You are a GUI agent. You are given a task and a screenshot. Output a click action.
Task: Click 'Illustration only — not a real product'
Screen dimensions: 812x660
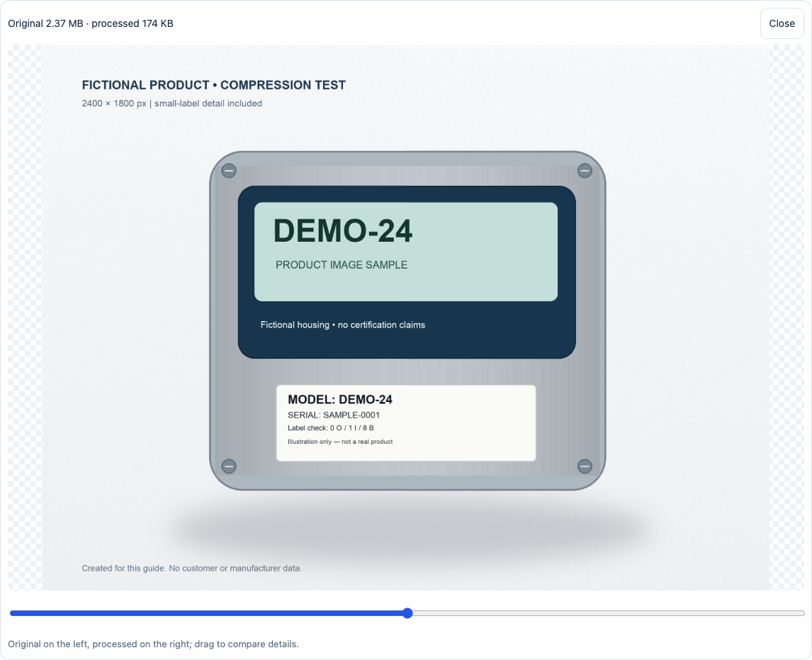coord(340,442)
